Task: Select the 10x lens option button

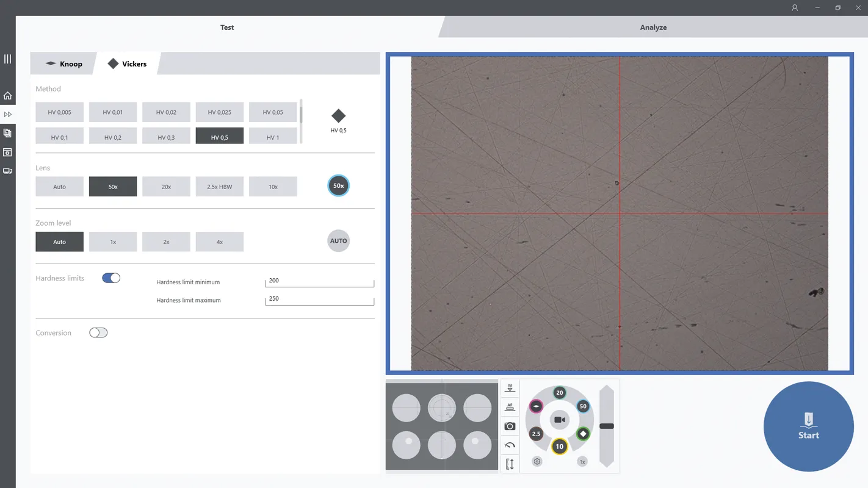Action: tap(273, 187)
